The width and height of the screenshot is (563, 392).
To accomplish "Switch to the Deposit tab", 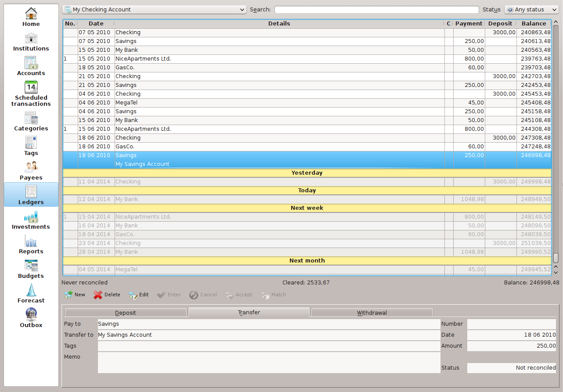I will coord(126,313).
